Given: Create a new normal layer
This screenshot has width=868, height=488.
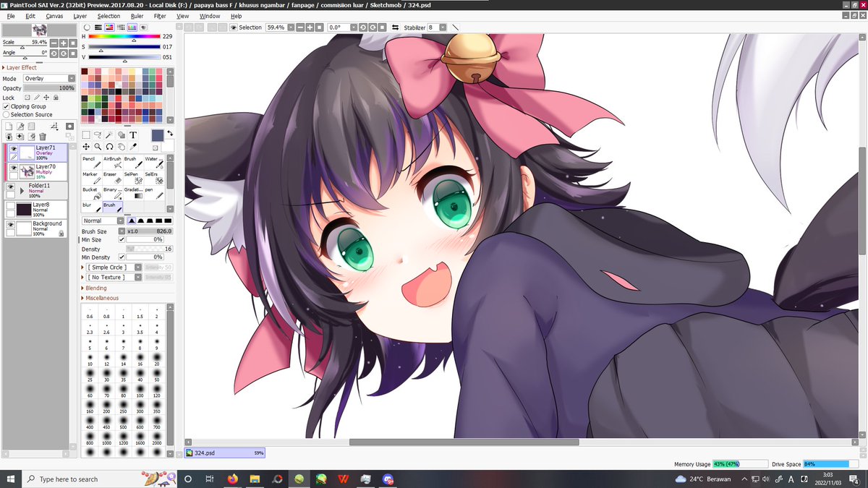Looking at the screenshot, I should coord(9,126).
